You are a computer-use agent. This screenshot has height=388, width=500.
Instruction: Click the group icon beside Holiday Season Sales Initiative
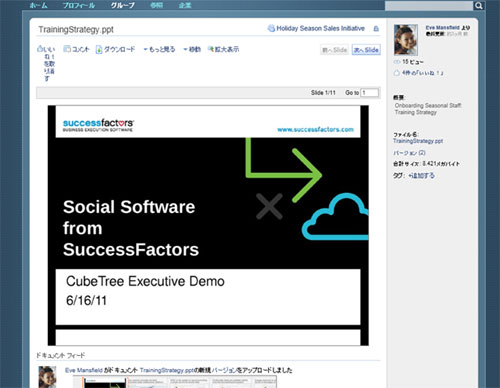point(271,28)
